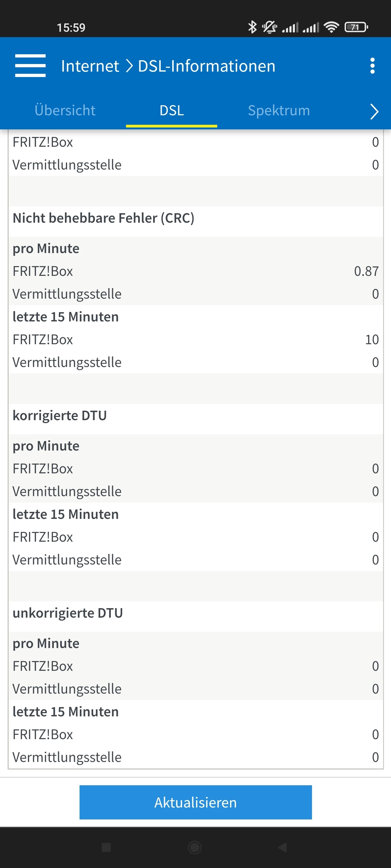The width and height of the screenshot is (391, 868).
Task: Switch to the Spektrum tab
Action: [279, 110]
